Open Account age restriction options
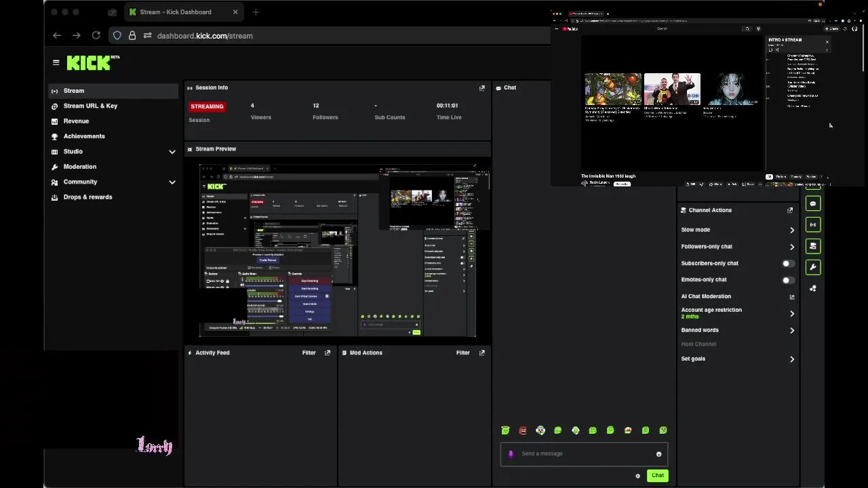This screenshot has width=868, height=488. [792, 313]
